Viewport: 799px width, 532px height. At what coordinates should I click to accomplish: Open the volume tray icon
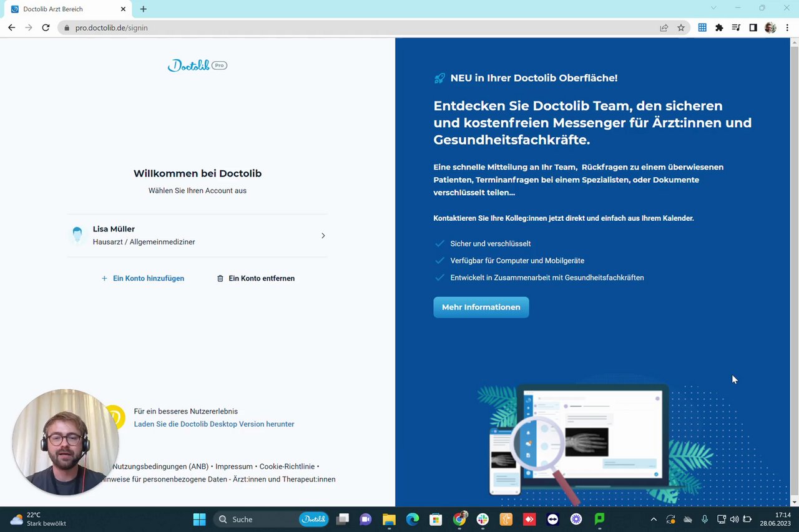point(734,519)
